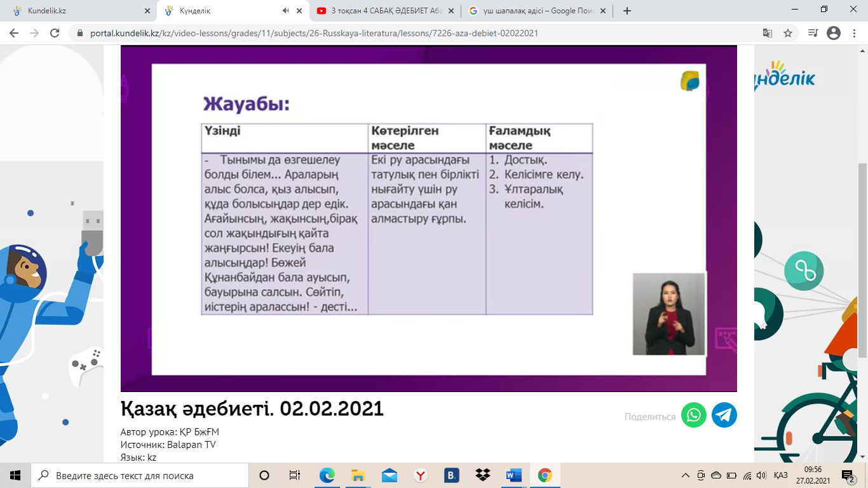Reload the current page

point(55,33)
